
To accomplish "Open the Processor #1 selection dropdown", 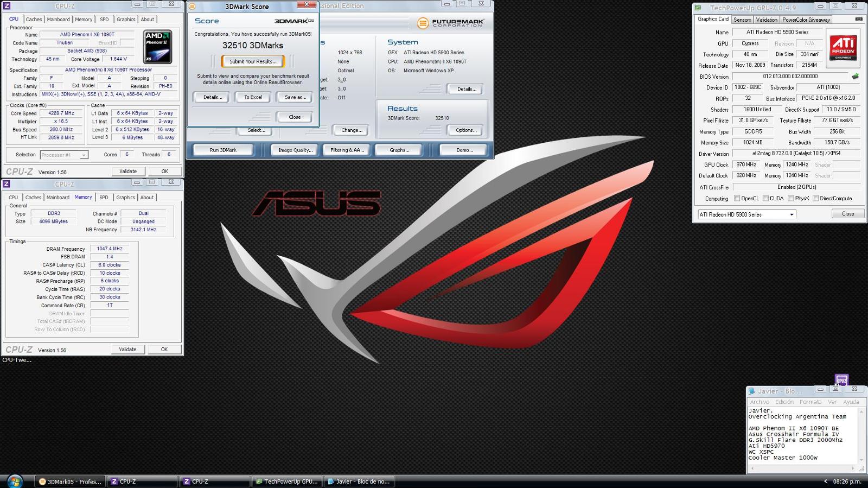I will (64, 155).
